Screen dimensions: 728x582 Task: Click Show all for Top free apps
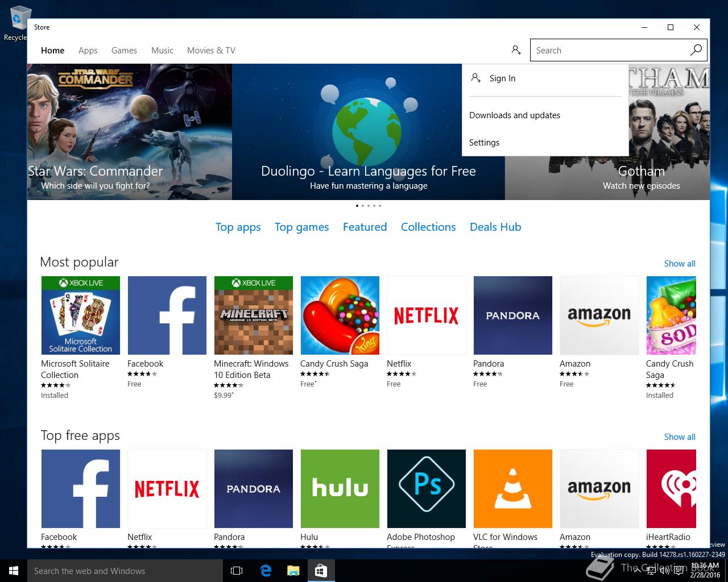[680, 437]
